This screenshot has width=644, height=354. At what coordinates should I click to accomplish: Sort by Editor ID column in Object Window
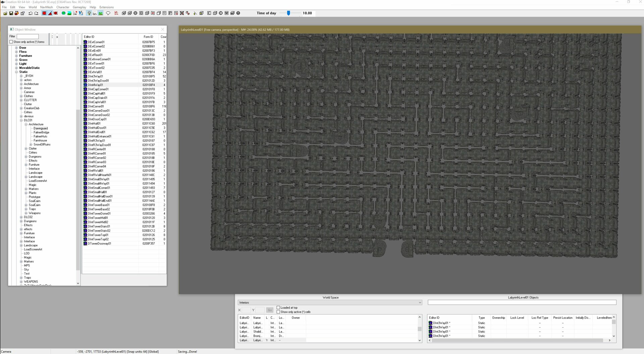pos(110,37)
